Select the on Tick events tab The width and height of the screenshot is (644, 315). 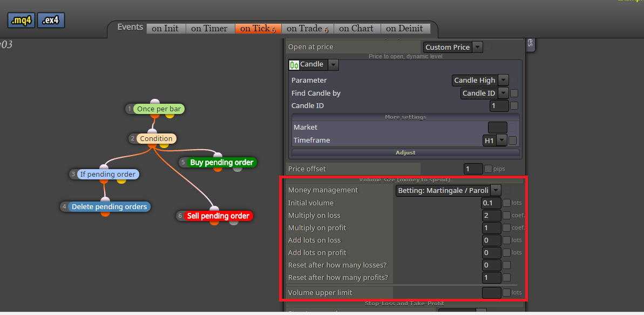pos(258,29)
